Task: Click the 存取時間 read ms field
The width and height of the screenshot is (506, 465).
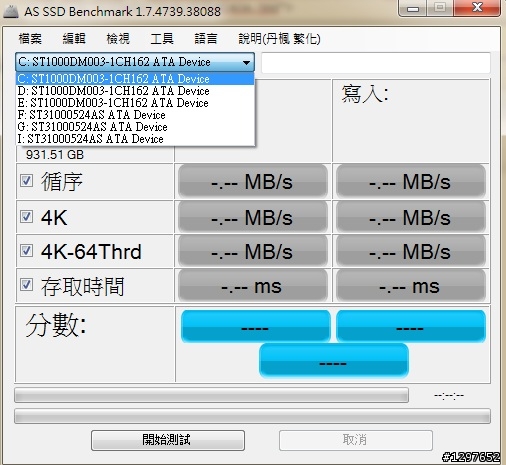Action: click(253, 286)
